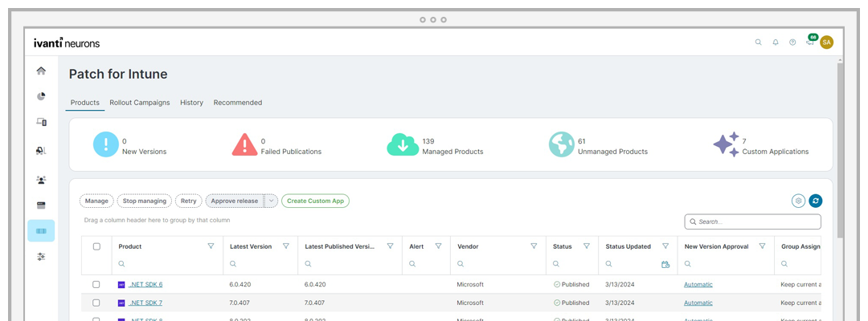Check the box for .NET SDK 7 row
This screenshot has width=868, height=321.
click(x=96, y=303)
